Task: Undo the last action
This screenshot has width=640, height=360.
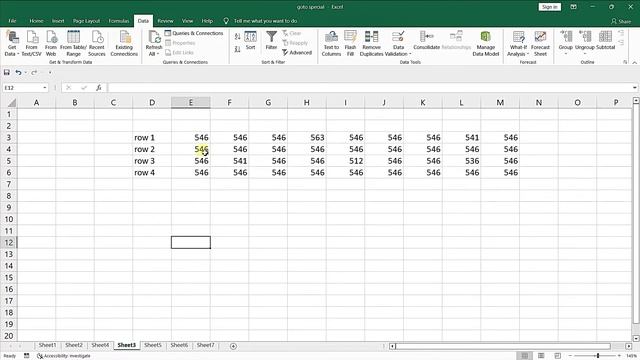Action: (18, 72)
